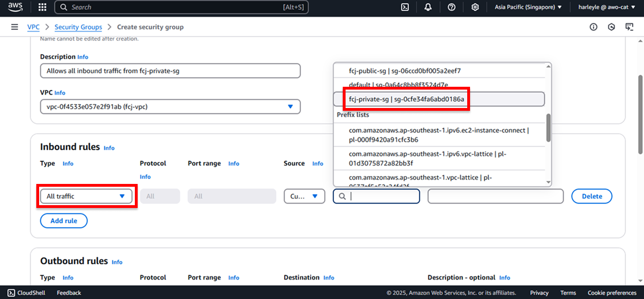Click the main page vertical scrollbar
Screen dimensions: 644x299
[640, 114]
